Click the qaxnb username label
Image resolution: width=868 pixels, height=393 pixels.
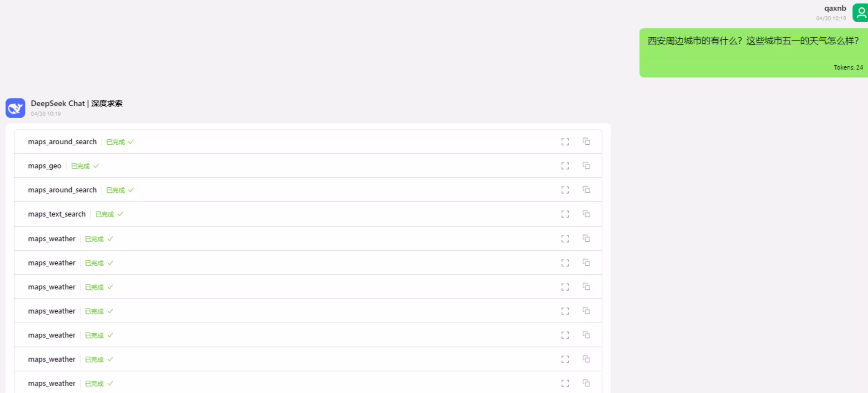(835, 8)
